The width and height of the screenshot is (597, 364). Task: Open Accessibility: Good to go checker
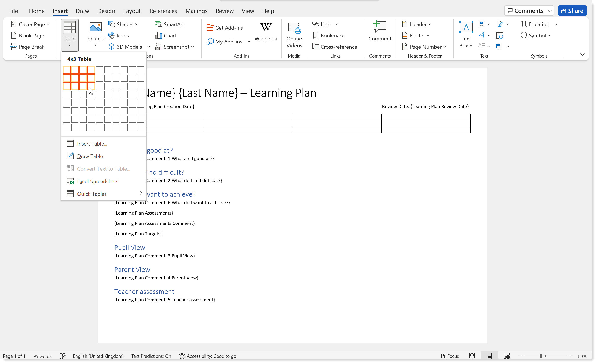click(208, 356)
